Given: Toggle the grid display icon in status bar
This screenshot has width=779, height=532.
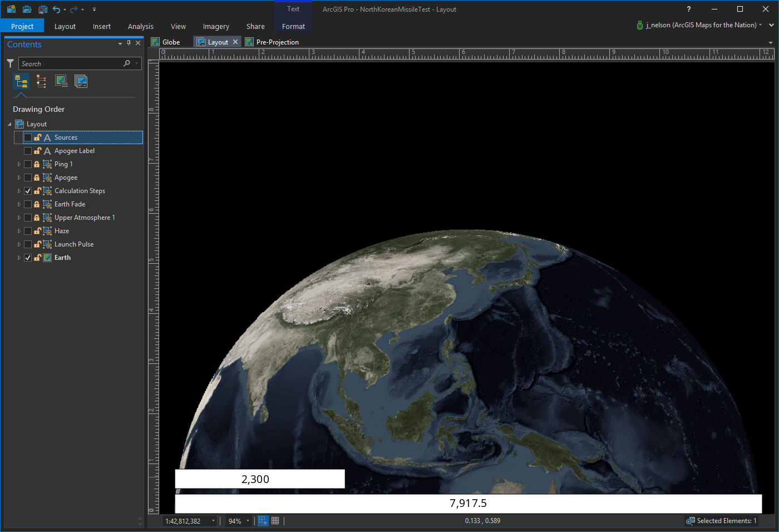Looking at the screenshot, I should [275, 521].
